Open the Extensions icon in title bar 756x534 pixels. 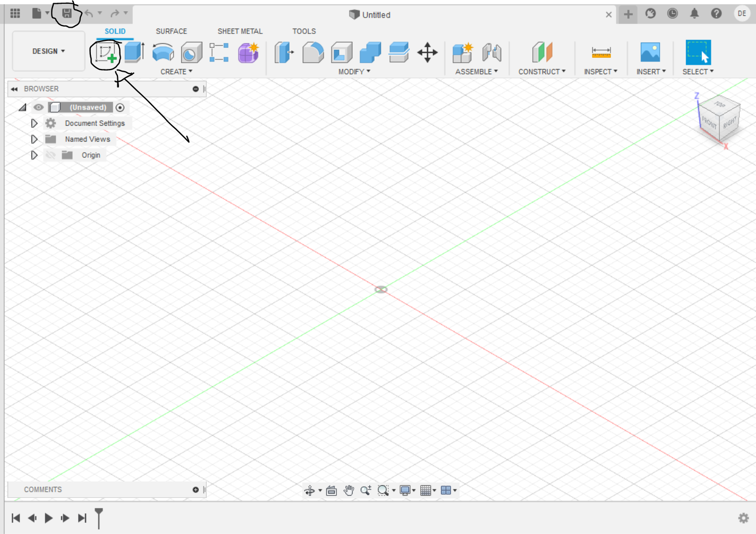pyautogui.click(x=651, y=13)
